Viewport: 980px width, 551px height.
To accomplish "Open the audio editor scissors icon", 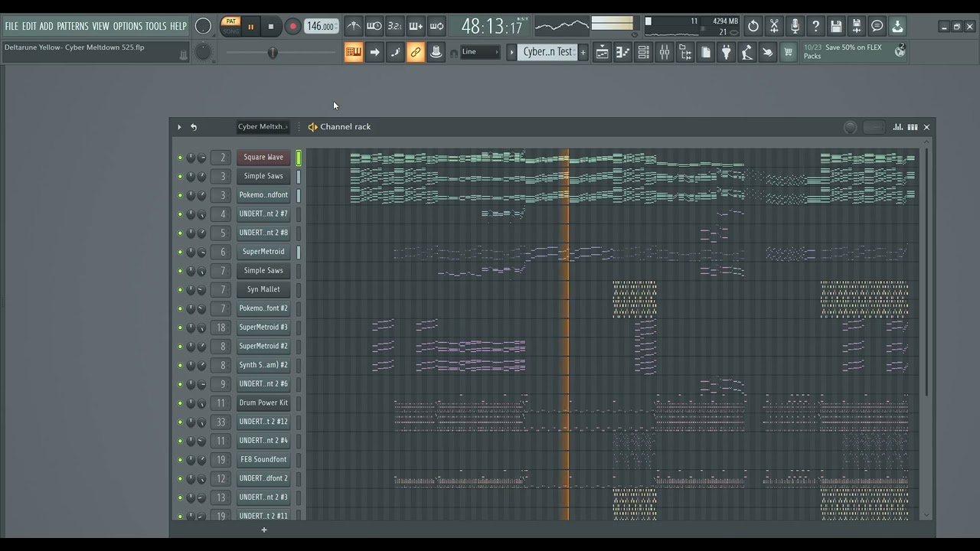I will [774, 27].
